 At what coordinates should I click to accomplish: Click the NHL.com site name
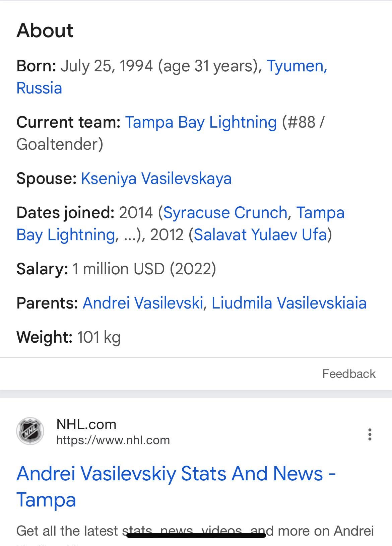coord(86,424)
